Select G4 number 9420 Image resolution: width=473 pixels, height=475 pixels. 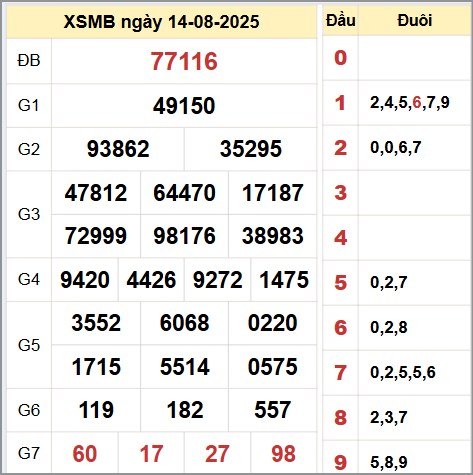(x=85, y=280)
